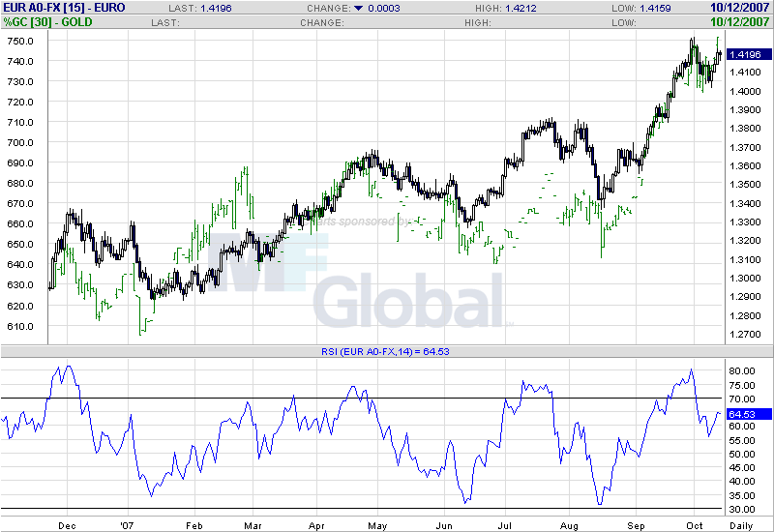Click the down arrow beside CHANGE
Viewport: 774px width, 532px height.
pyautogui.click(x=358, y=8)
